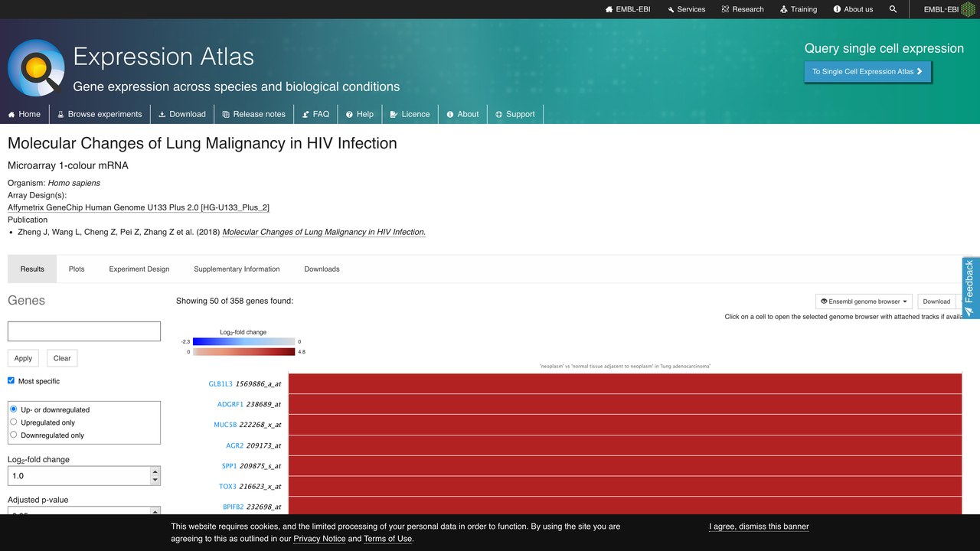Open the About page
The height and width of the screenshot is (551, 980).
coord(462,114)
